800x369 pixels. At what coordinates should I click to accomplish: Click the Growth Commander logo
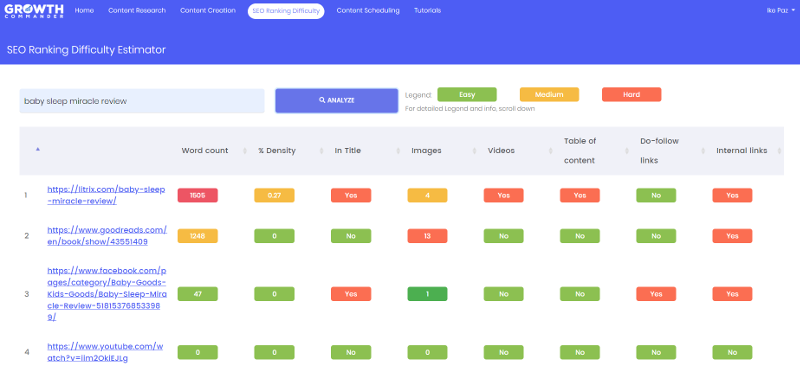[34, 11]
